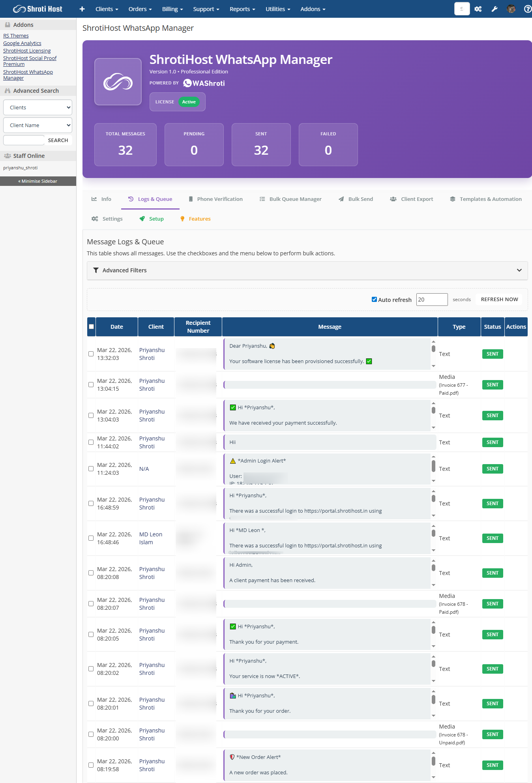The width and height of the screenshot is (532, 783).
Task: Click the WAShroti WhatsApp logo
Action: 204,83
